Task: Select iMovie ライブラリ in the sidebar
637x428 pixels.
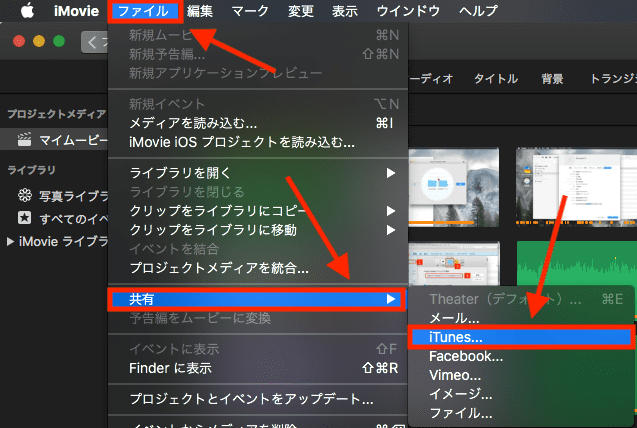Action: pyautogui.click(x=63, y=242)
